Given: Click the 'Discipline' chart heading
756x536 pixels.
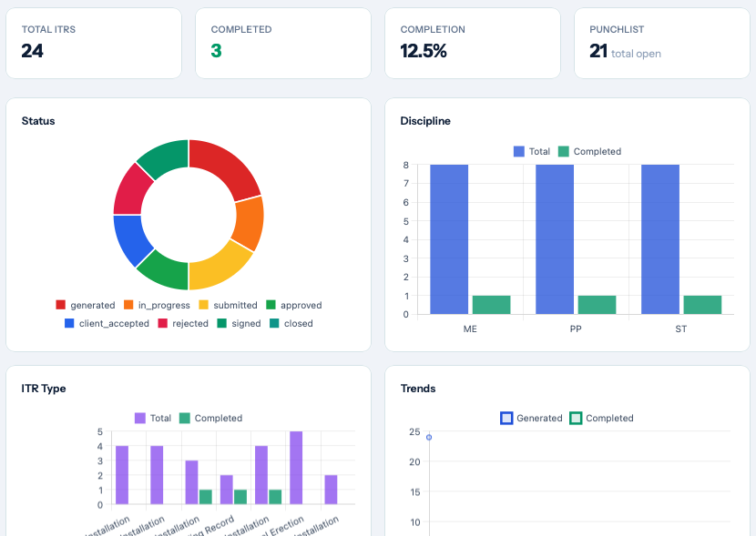Looking at the screenshot, I should pos(425,121).
